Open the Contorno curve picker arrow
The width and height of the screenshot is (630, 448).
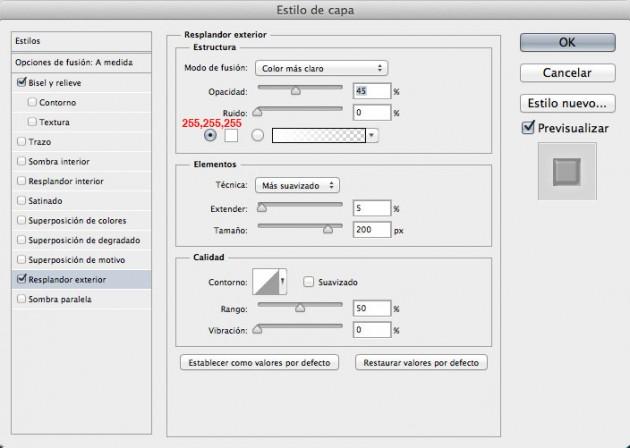283,282
